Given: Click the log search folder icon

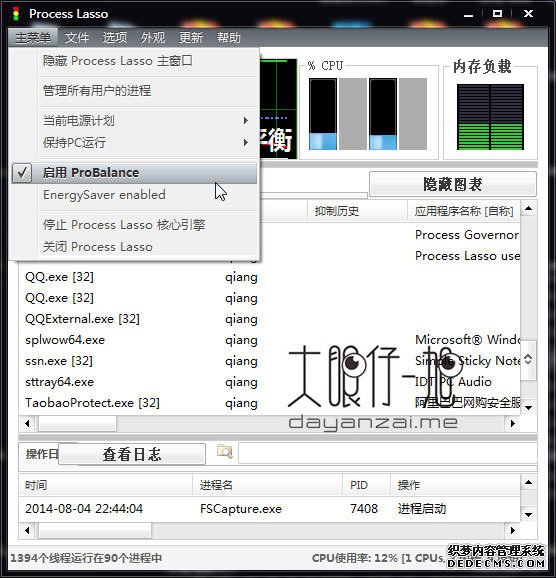Looking at the screenshot, I should tap(225, 452).
